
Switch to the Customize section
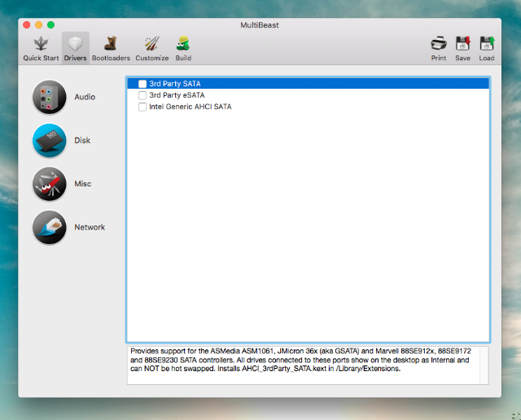click(x=152, y=43)
